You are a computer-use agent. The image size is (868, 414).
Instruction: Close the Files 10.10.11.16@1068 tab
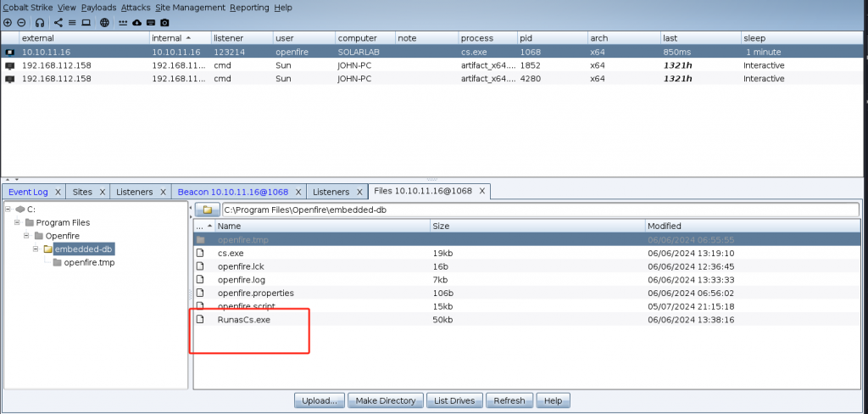pyautogui.click(x=481, y=191)
